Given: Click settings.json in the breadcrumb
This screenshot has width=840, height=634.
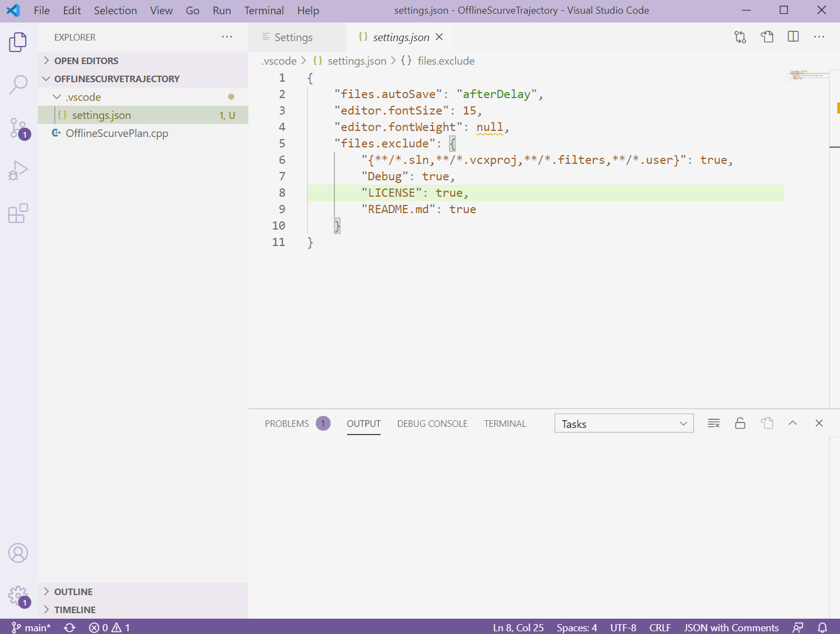Looking at the screenshot, I should click(356, 61).
